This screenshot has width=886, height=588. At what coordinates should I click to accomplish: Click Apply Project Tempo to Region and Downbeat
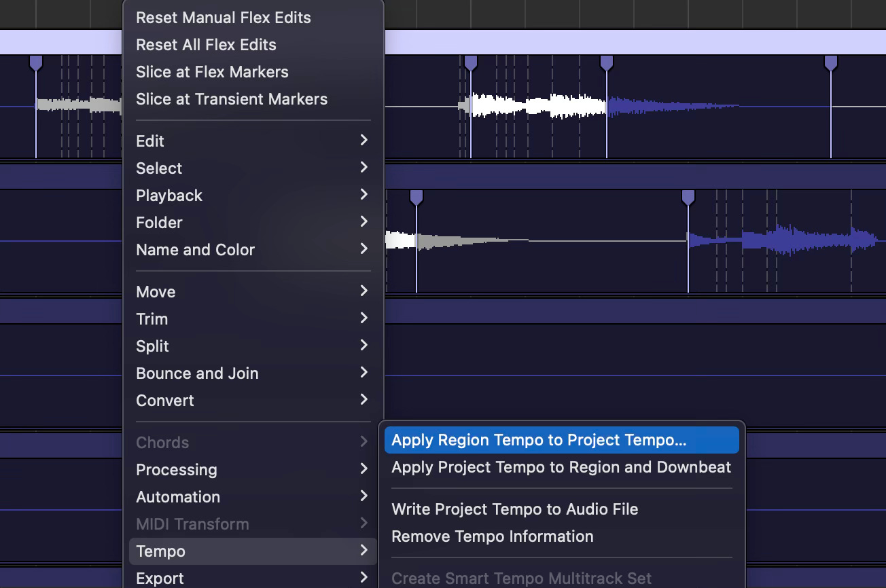[561, 466]
